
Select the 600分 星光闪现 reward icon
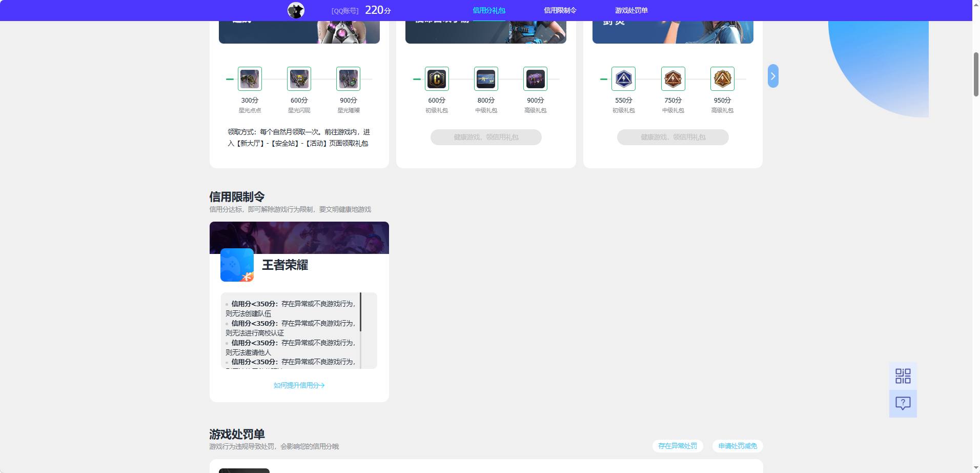pos(299,79)
